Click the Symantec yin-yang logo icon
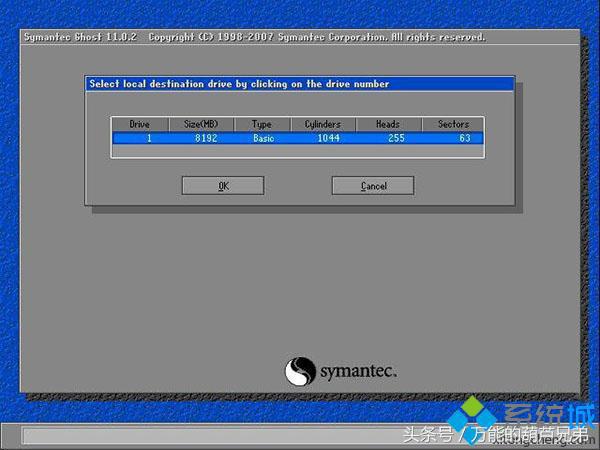This screenshot has height=450, width=600. point(300,371)
